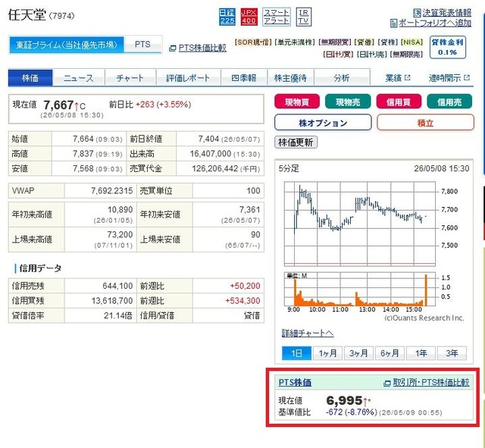Switch to the PTS market tab
The width and height of the screenshot is (485, 448).
(x=142, y=44)
